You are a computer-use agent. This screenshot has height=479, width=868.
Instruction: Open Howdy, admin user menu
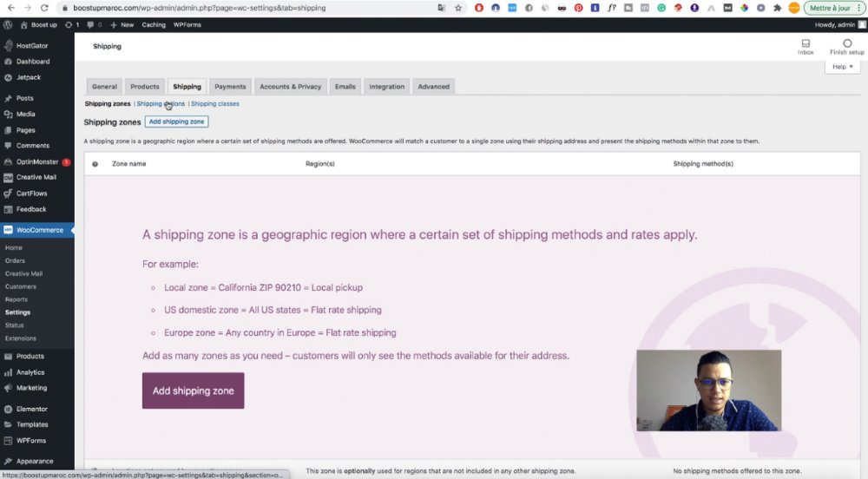(x=839, y=25)
